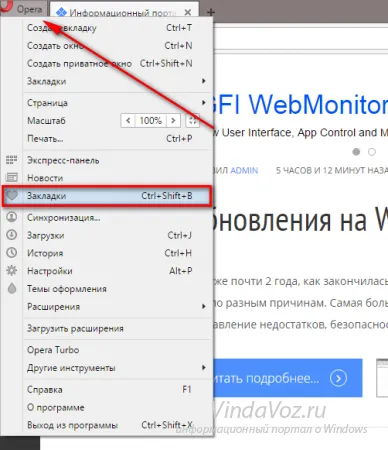Viewport: 388px width, 450px height.
Task: Click 5 ЧАСОВ И 12 МИНУТ timestamp
Action: coord(332,170)
